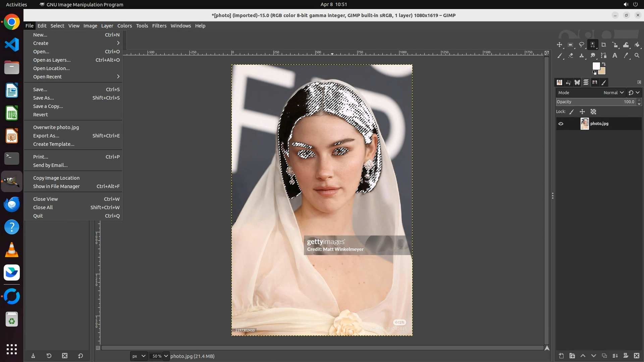Select the Crop tool
Viewport: 644px width, 362px height.
coord(604,45)
